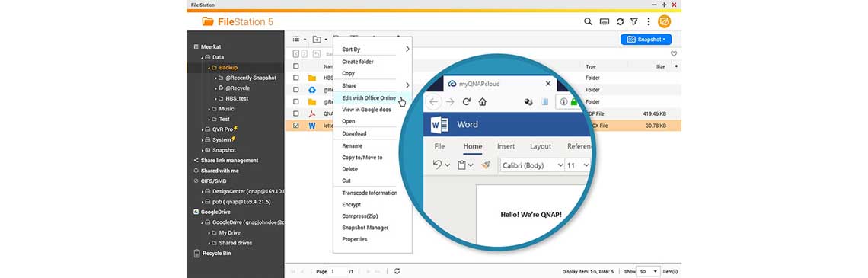Uncheck the letter Word file checkbox

[296, 126]
